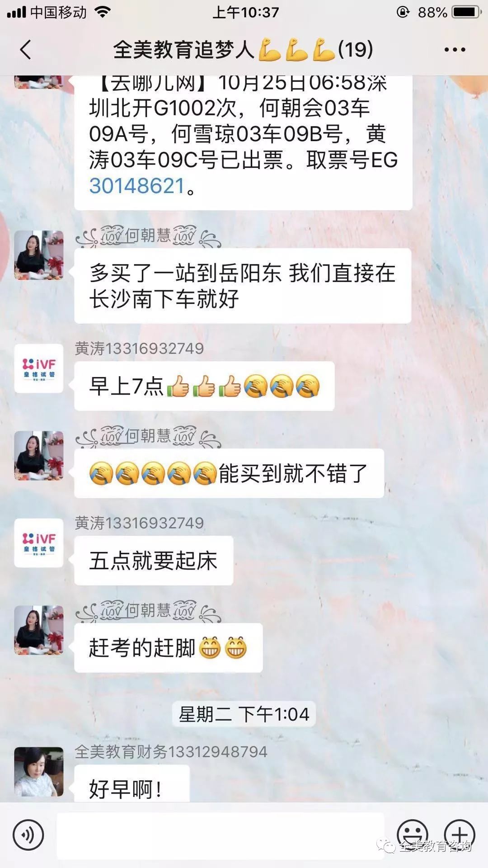Open 全美教育财务 profile avatar
Image resolution: width=488 pixels, height=868 pixels.
click(x=39, y=772)
